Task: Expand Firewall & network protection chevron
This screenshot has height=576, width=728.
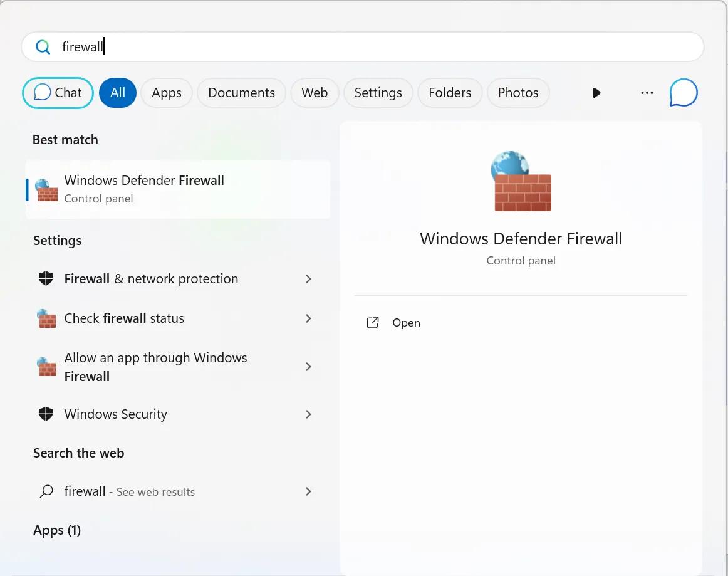Action: pyautogui.click(x=308, y=279)
